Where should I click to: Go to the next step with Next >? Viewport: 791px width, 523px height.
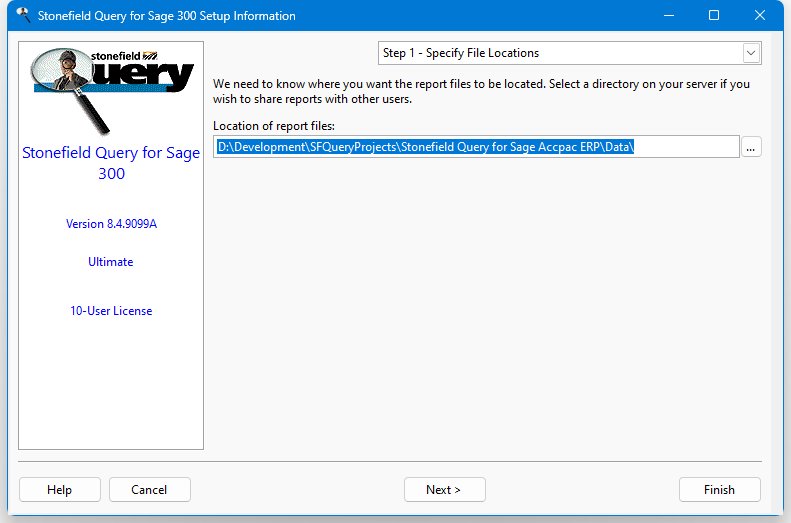point(444,490)
